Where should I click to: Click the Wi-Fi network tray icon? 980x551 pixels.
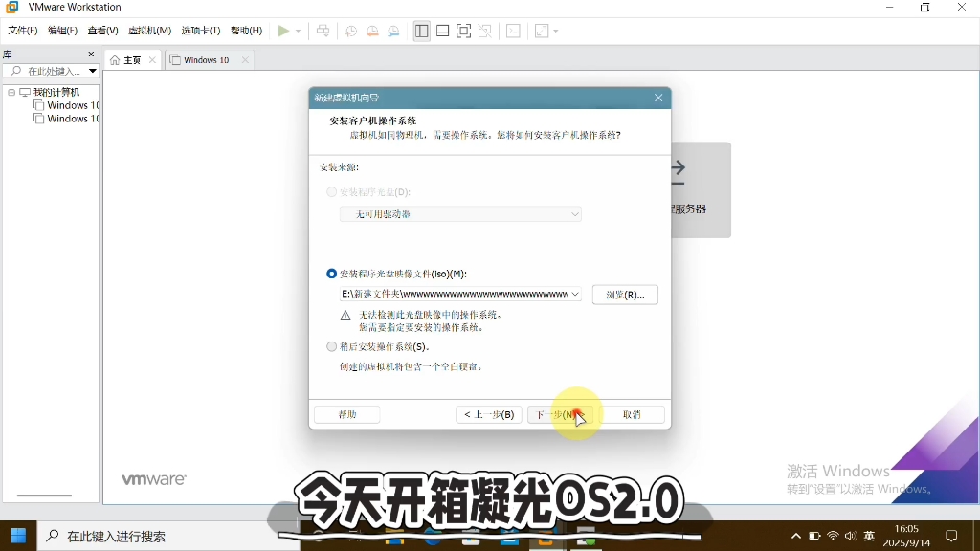pyautogui.click(x=833, y=536)
